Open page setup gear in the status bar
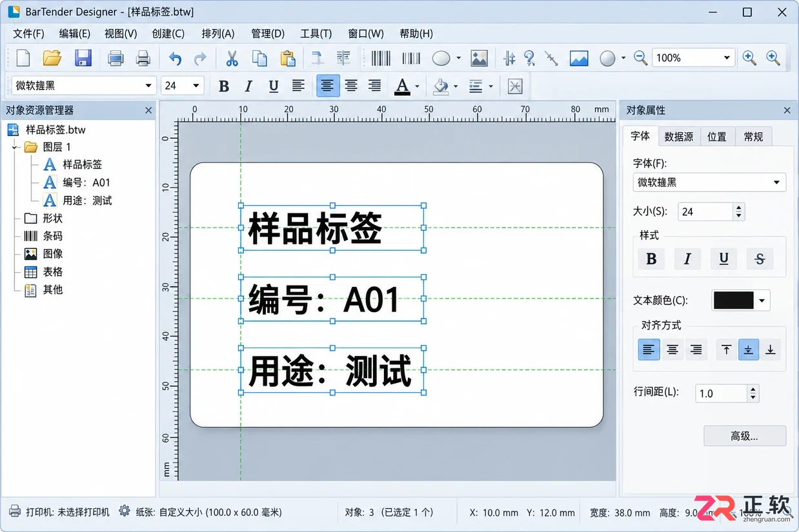Viewport: 799px width, 532px height. coord(125,511)
